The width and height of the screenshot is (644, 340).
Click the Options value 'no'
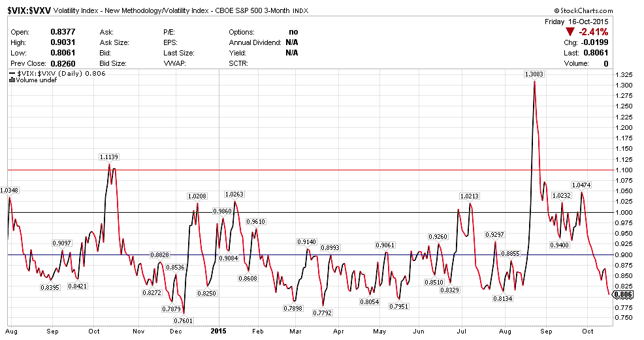293,32
